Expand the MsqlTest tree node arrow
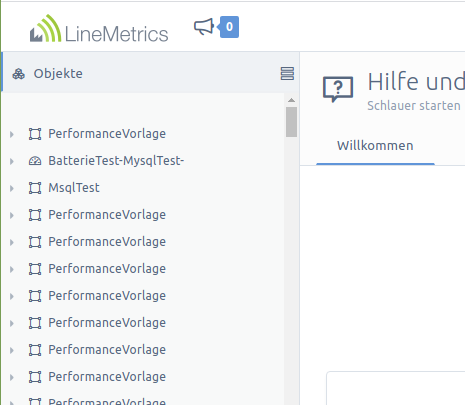The height and width of the screenshot is (405, 465). pos(12,188)
